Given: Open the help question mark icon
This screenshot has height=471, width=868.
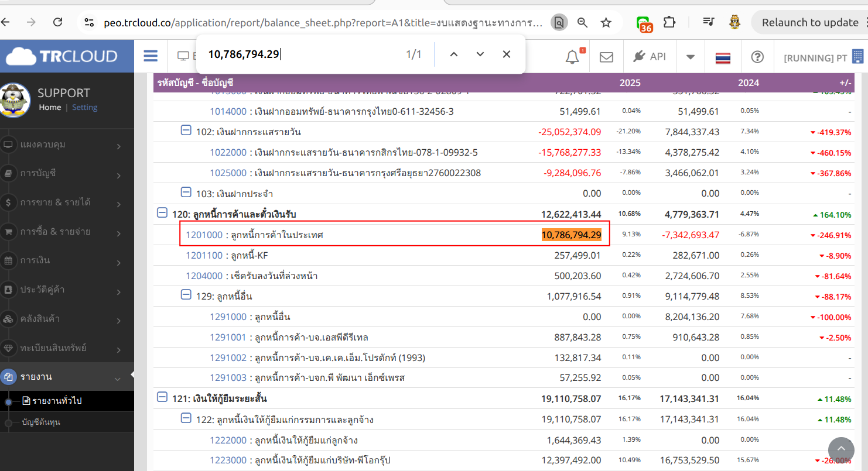Looking at the screenshot, I should point(757,57).
